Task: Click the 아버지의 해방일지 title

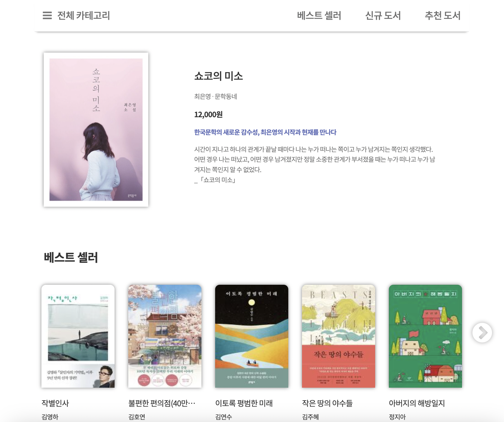Action: click(x=417, y=403)
